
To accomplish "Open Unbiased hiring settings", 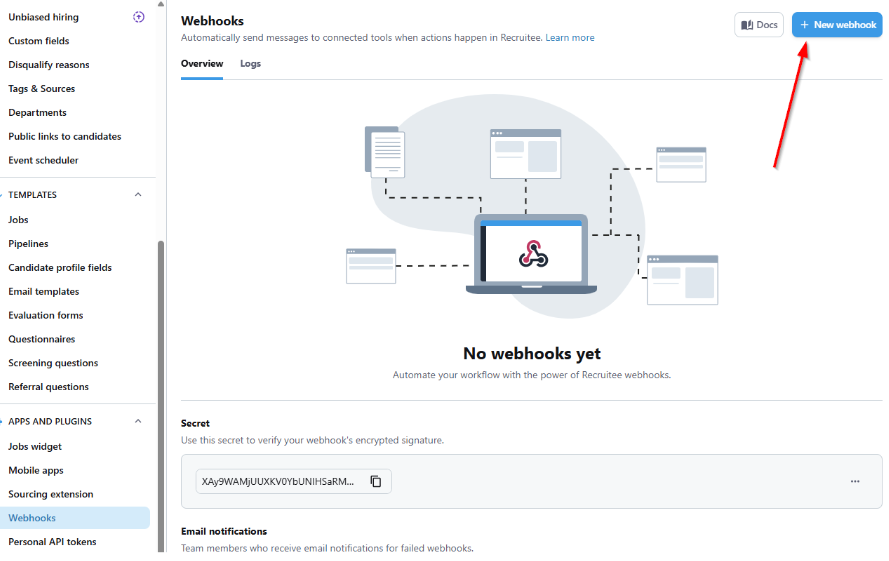I will (x=44, y=17).
